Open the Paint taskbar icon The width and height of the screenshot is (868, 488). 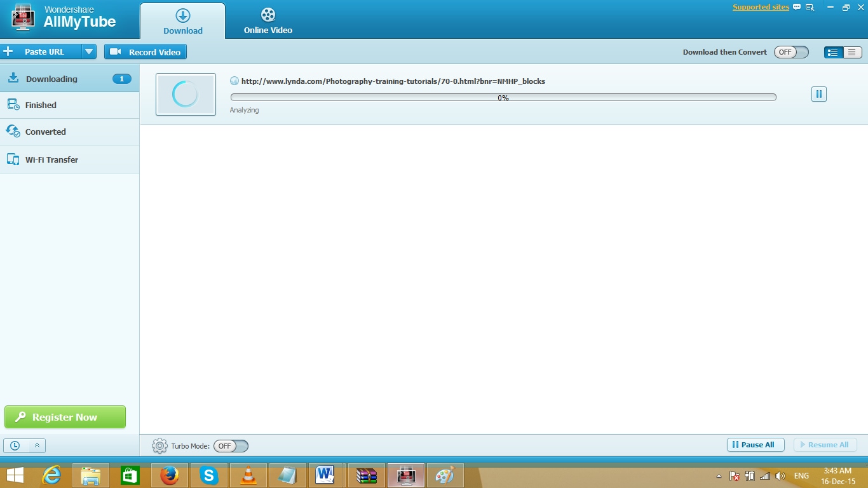click(445, 475)
